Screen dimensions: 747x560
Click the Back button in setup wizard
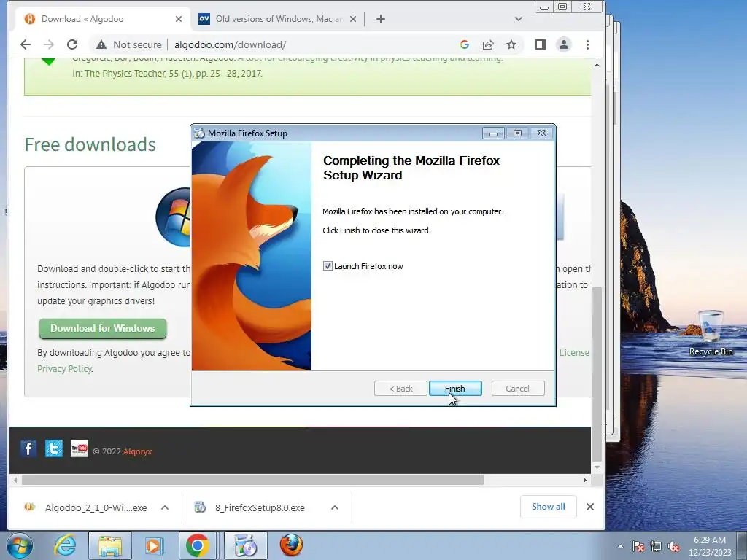pyautogui.click(x=400, y=389)
